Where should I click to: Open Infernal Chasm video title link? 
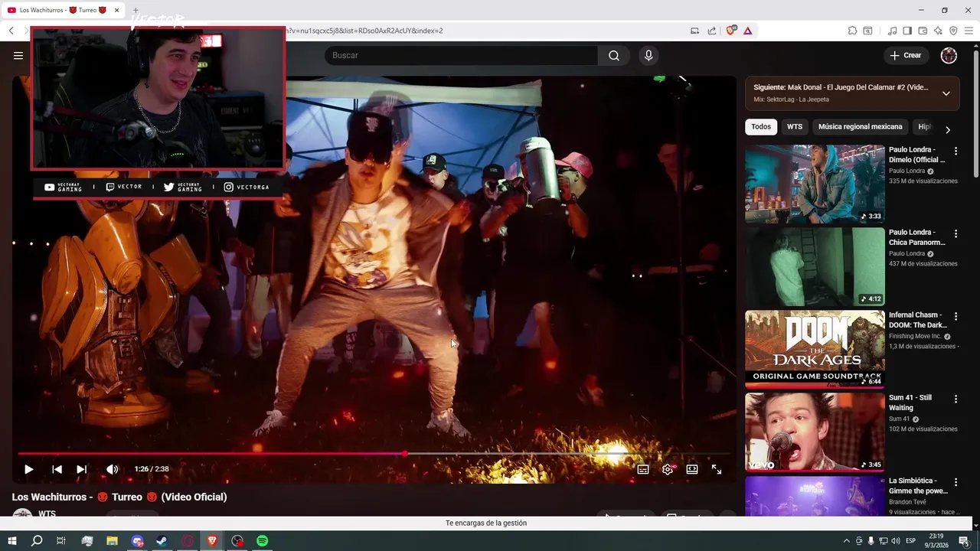[x=917, y=320]
